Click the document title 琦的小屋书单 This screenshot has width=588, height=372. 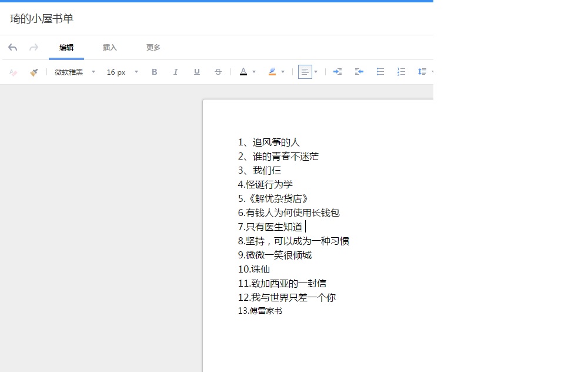point(42,19)
